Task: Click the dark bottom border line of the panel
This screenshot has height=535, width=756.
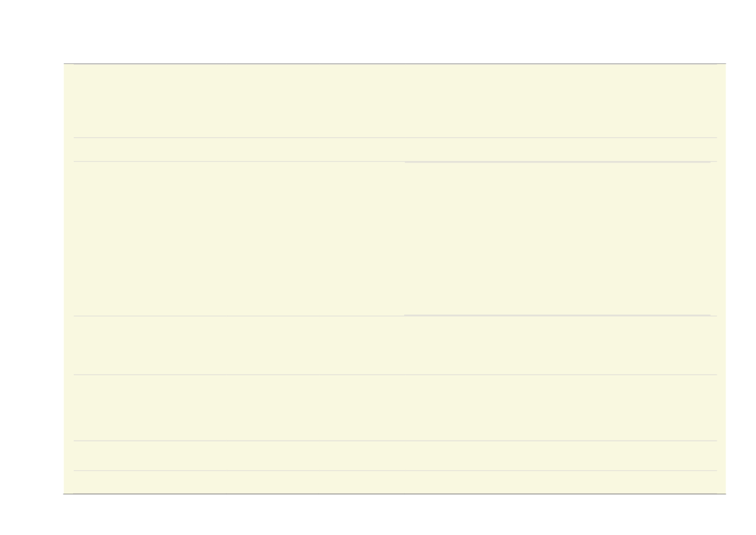Action: [x=395, y=494]
